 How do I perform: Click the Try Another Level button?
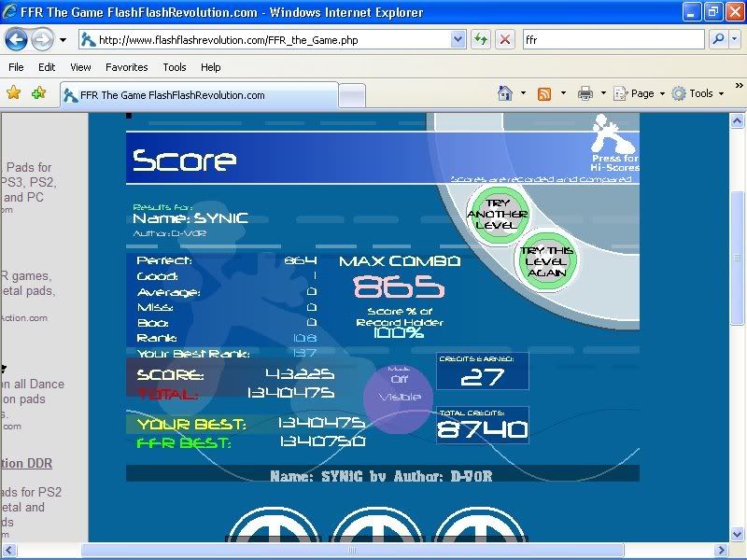tap(497, 214)
